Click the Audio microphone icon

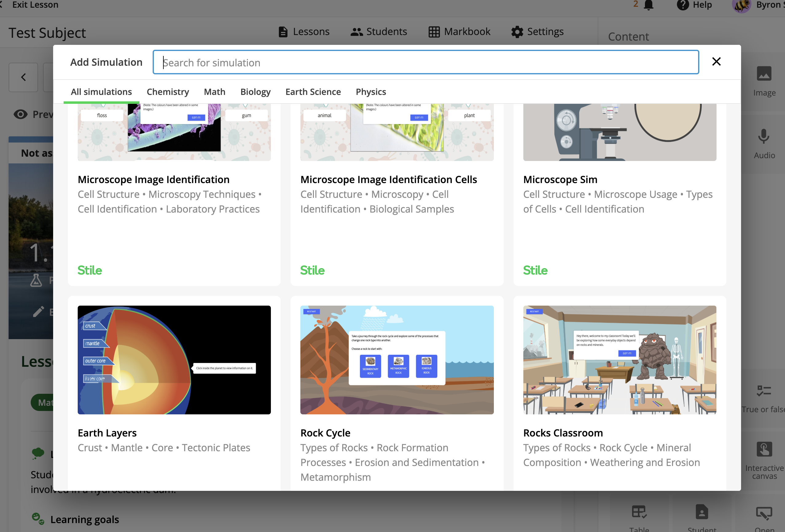(764, 136)
